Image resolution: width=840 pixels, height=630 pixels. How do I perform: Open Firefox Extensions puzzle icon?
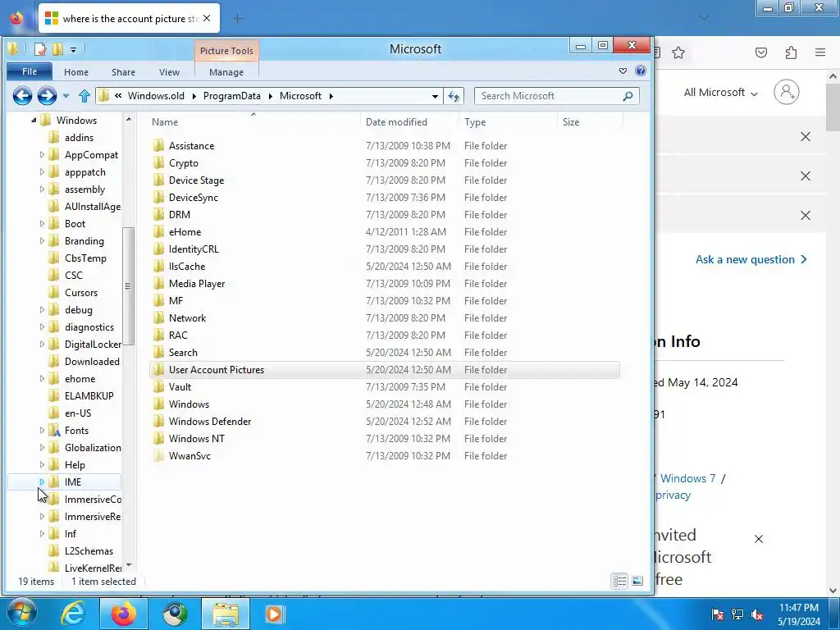791,52
